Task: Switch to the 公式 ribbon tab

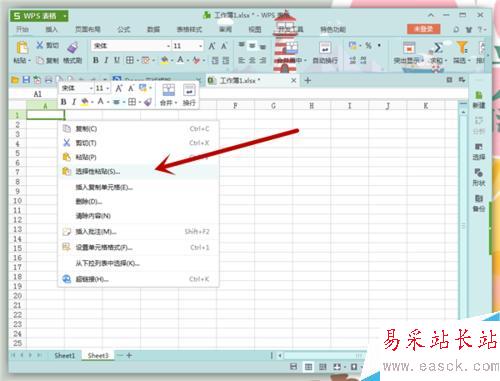Action: (x=124, y=29)
